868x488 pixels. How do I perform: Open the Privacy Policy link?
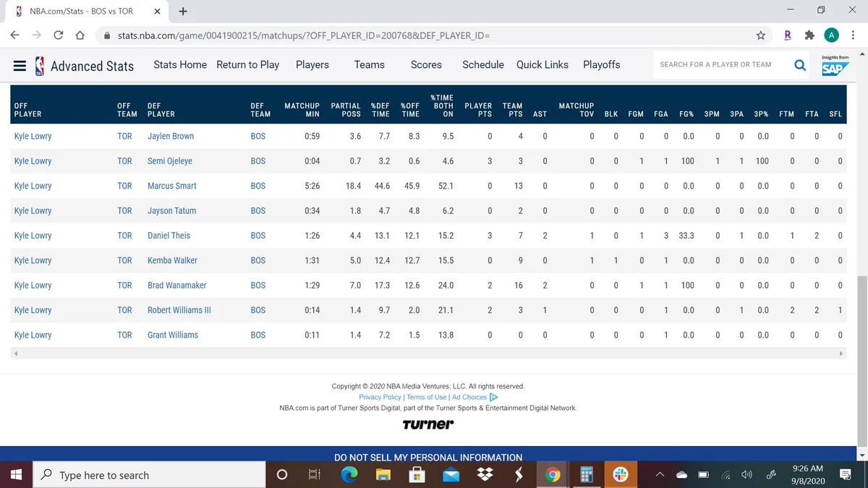point(380,397)
